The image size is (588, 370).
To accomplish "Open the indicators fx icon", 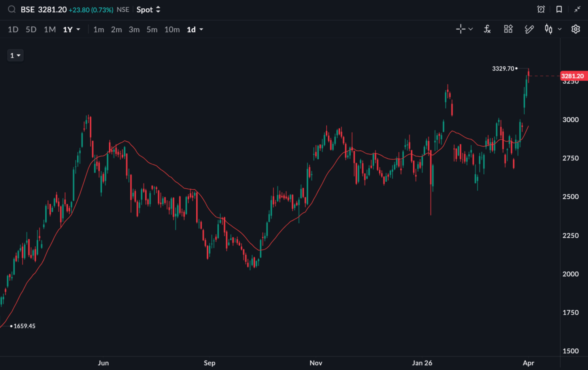I will click(487, 29).
